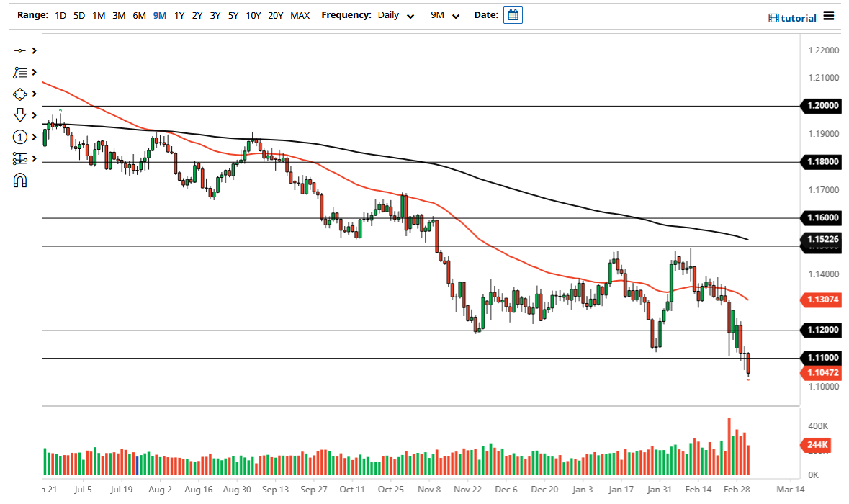Choose the numbered callout annotation tool
The image size is (849, 504).
20,137
